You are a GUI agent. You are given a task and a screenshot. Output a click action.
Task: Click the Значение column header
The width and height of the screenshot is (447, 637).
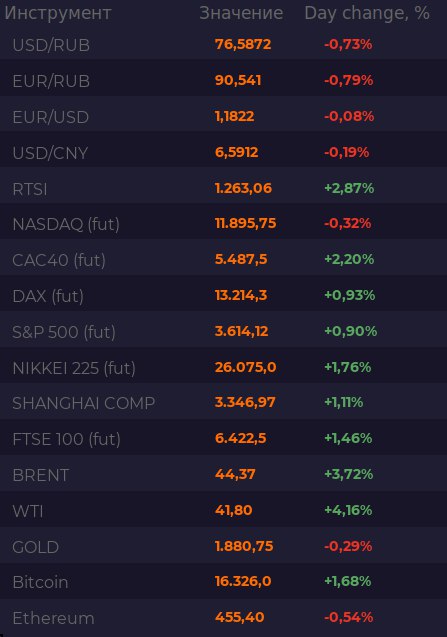[241, 13]
